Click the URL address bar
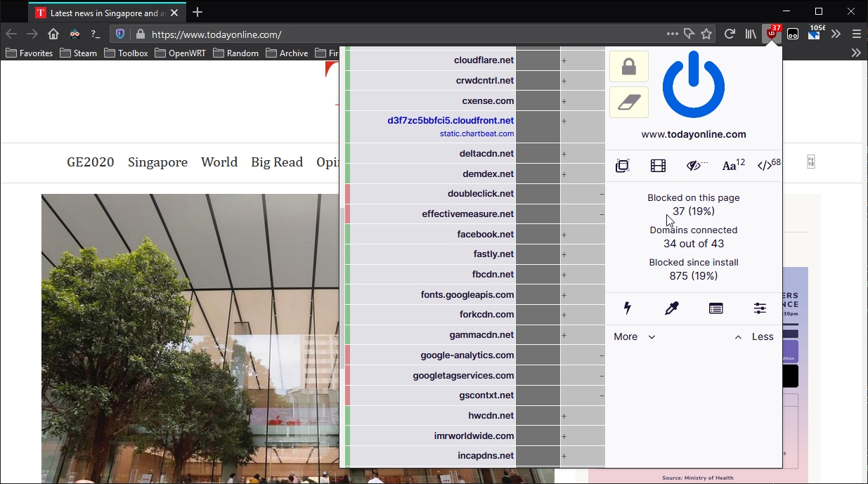This screenshot has width=868, height=484. pyautogui.click(x=404, y=34)
